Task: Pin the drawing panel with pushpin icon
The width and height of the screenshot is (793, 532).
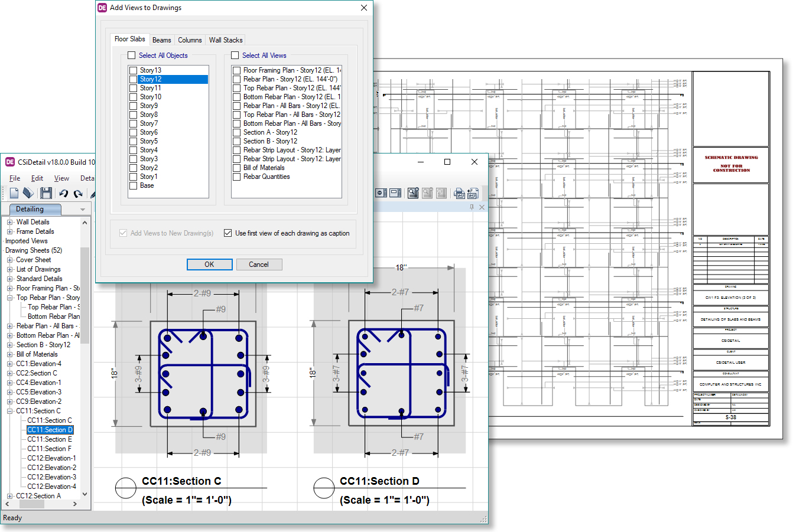Action: click(472, 207)
